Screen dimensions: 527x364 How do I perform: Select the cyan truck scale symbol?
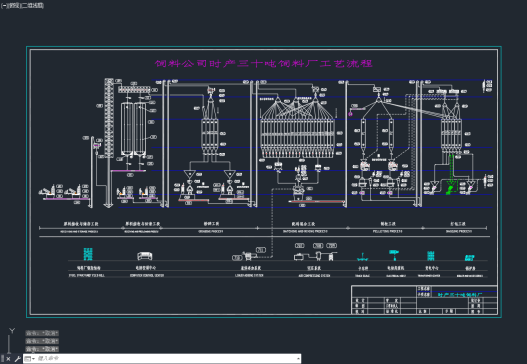[362, 257]
